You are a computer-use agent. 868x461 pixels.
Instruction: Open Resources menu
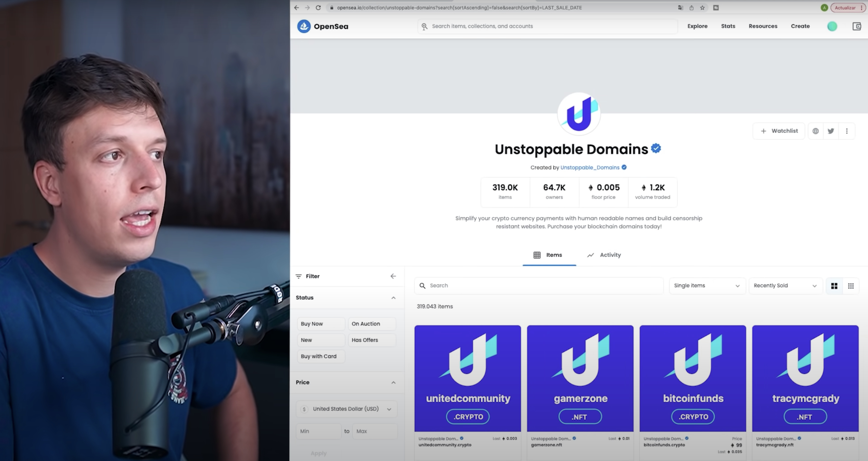(763, 26)
